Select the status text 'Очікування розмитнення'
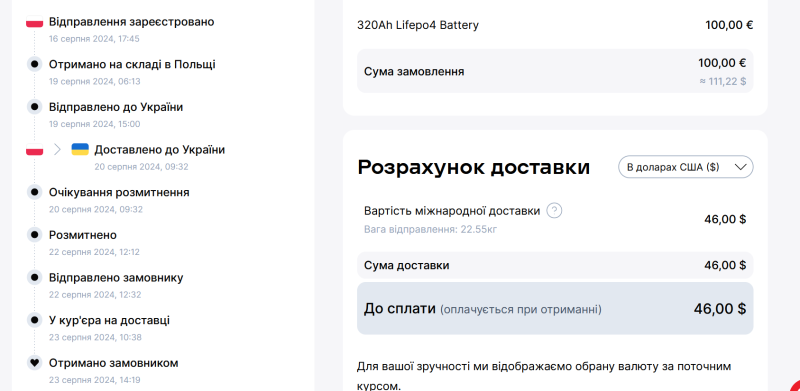800x391 pixels. pos(119,192)
